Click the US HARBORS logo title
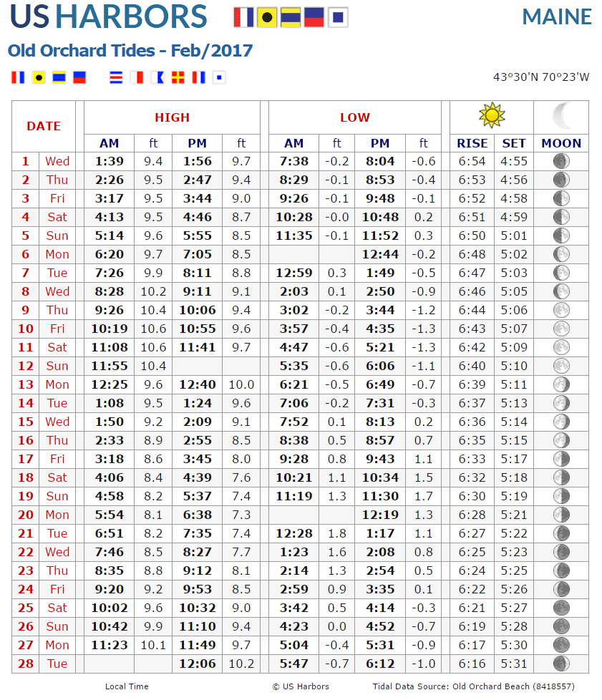602x700 pixels. (x=108, y=16)
